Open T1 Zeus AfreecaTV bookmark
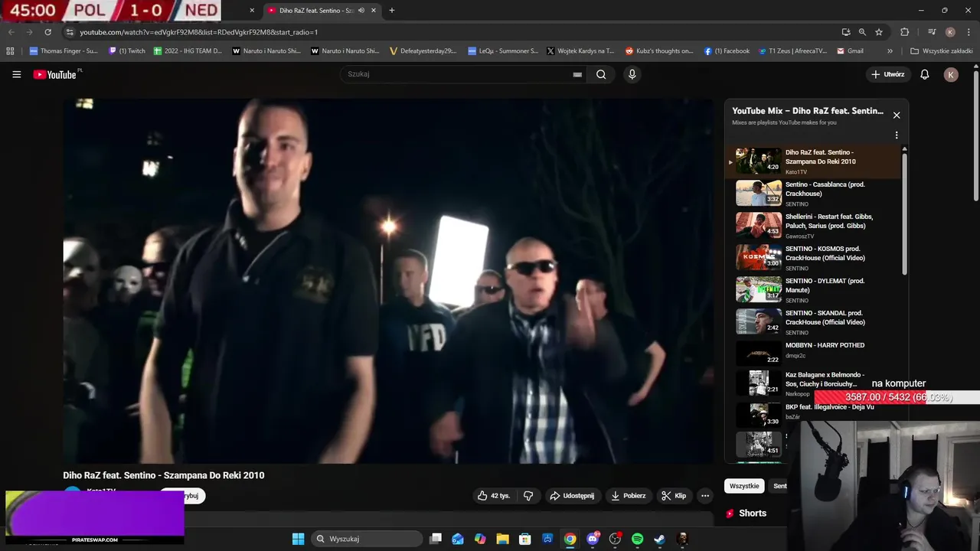980x551 pixels. click(x=792, y=51)
